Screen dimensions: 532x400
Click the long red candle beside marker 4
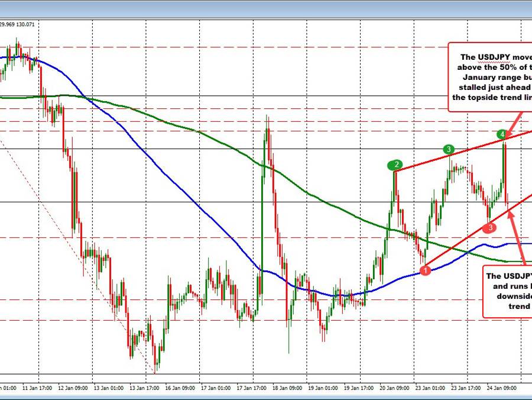505,175
